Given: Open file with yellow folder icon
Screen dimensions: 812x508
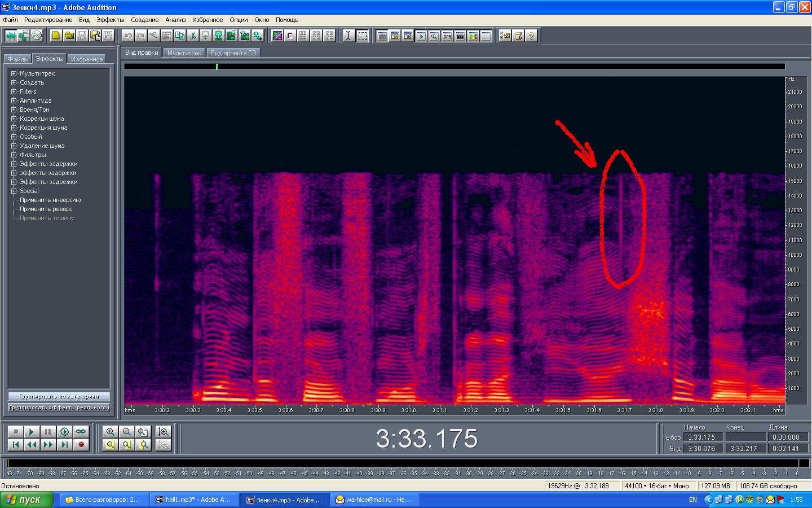Looking at the screenshot, I should [69, 36].
